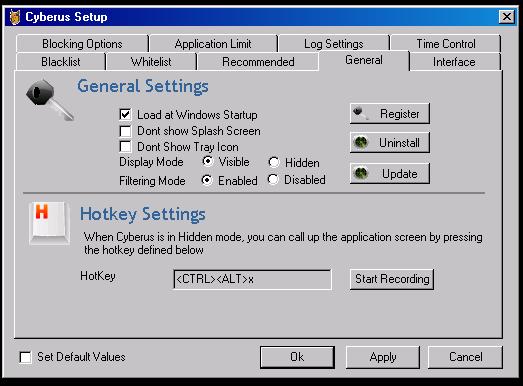This screenshot has height=386, width=523.
Task: Click the Cyberus Setup title text
Action: point(66,17)
